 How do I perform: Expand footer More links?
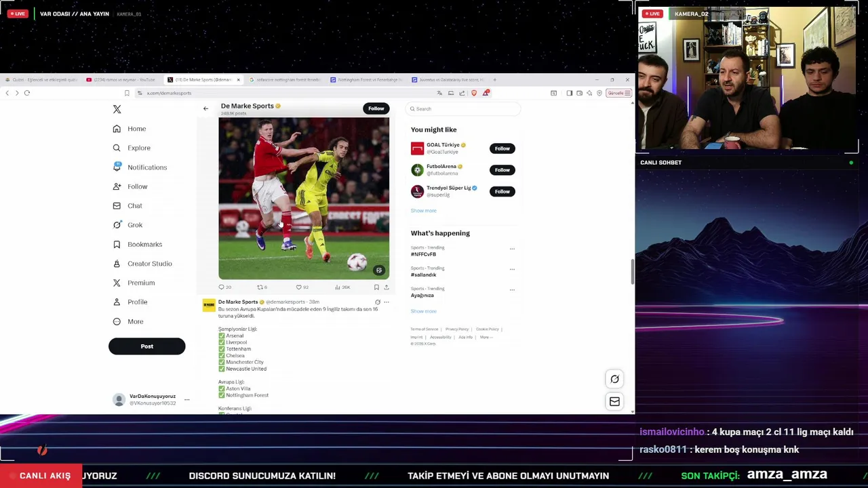click(486, 337)
